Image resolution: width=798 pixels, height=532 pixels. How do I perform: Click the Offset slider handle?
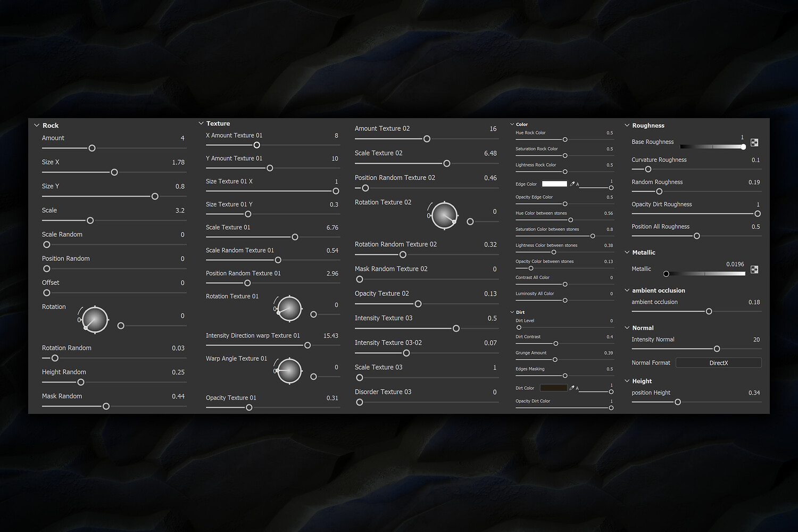(x=47, y=293)
